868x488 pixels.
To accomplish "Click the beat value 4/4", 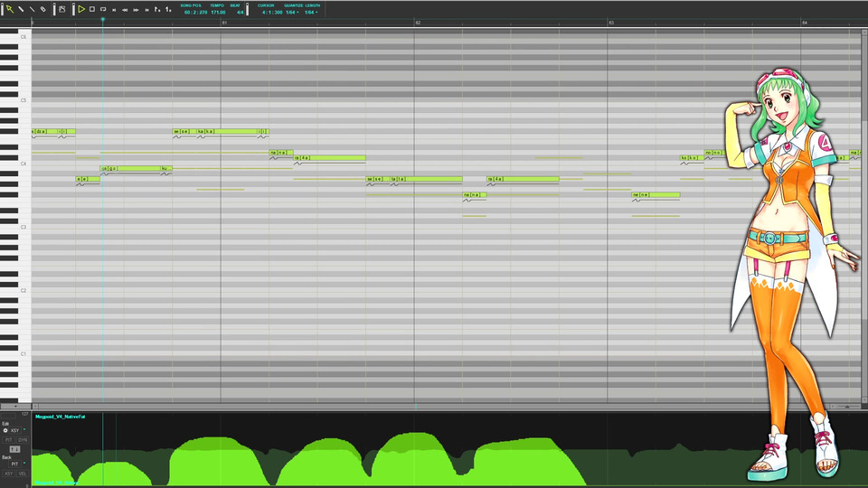I will click(x=240, y=12).
